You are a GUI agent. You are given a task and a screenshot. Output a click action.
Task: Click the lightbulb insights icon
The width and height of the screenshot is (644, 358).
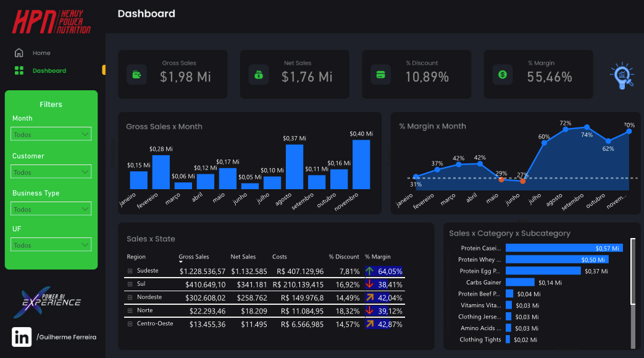(x=622, y=76)
